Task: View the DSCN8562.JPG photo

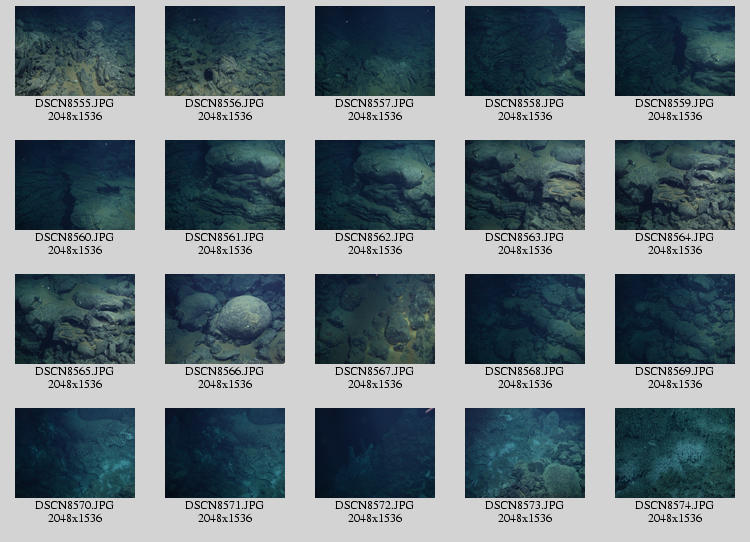Action: click(x=375, y=185)
